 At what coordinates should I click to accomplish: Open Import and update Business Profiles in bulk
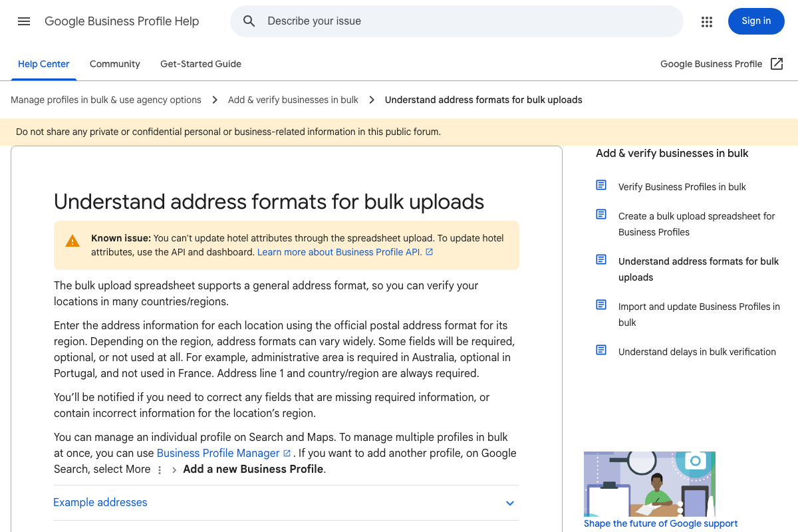pos(699,315)
